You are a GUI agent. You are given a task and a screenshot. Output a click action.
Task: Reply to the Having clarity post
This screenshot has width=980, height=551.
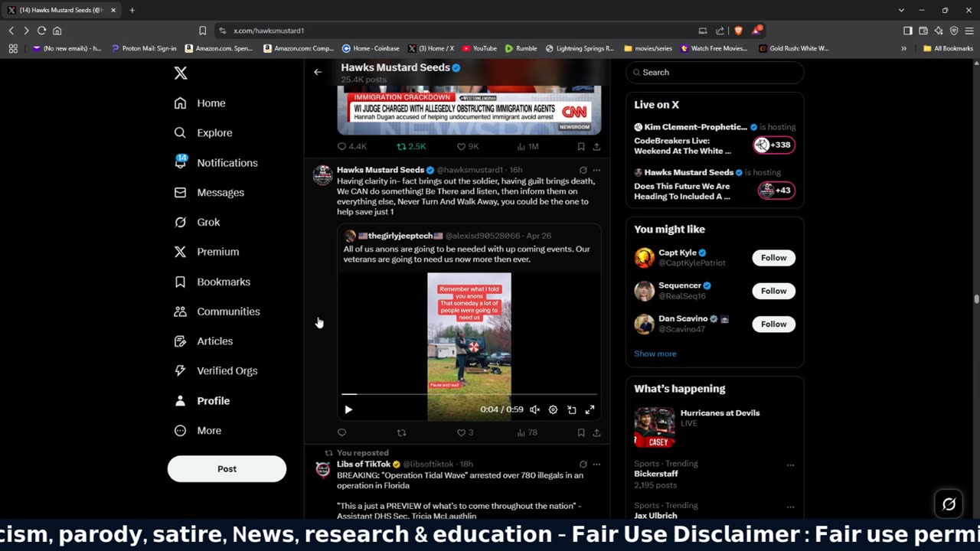click(x=342, y=432)
